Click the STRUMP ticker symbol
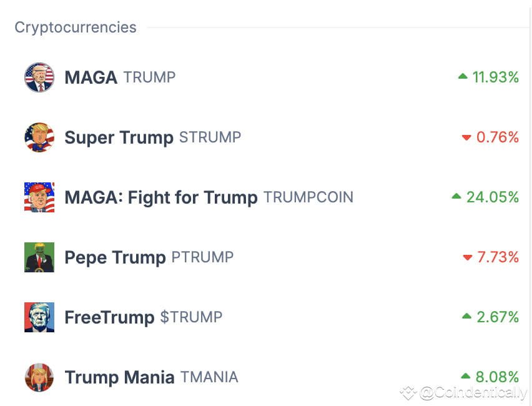Viewport: 532px width, 406px height. click(x=210, y=137)
